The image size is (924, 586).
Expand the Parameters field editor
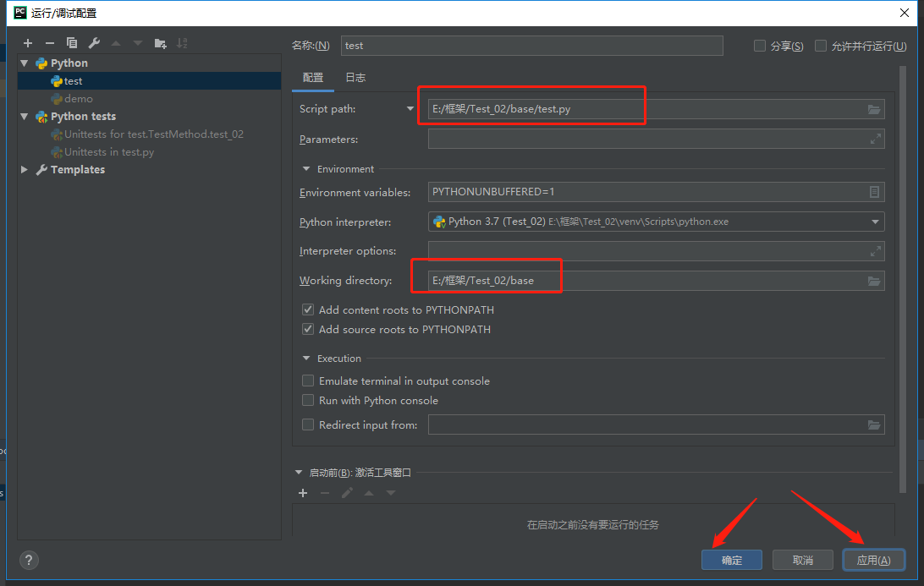pos(876,139)
